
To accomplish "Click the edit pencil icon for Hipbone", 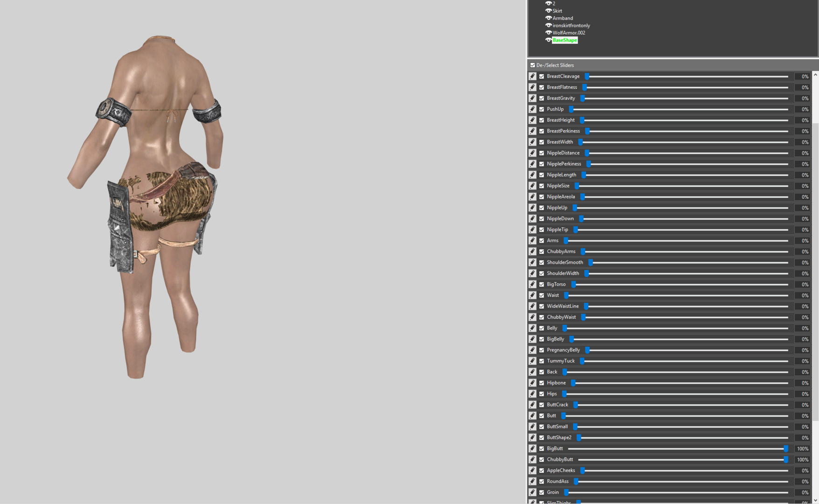I will pyautogui.click(x=532, y=383).
